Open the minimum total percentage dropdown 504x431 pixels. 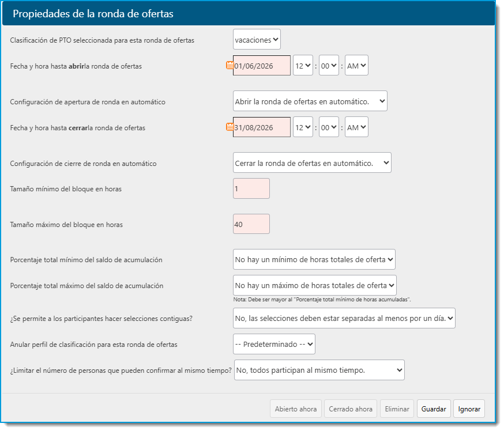pyautogui.click(x=314, y=259)
